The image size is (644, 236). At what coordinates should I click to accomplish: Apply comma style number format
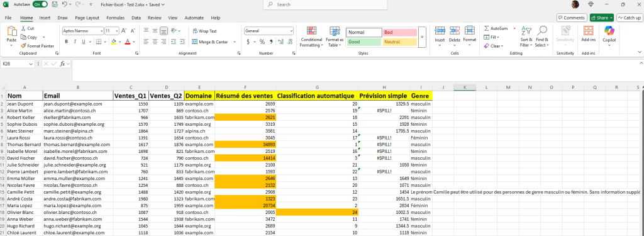pos(272,42)
